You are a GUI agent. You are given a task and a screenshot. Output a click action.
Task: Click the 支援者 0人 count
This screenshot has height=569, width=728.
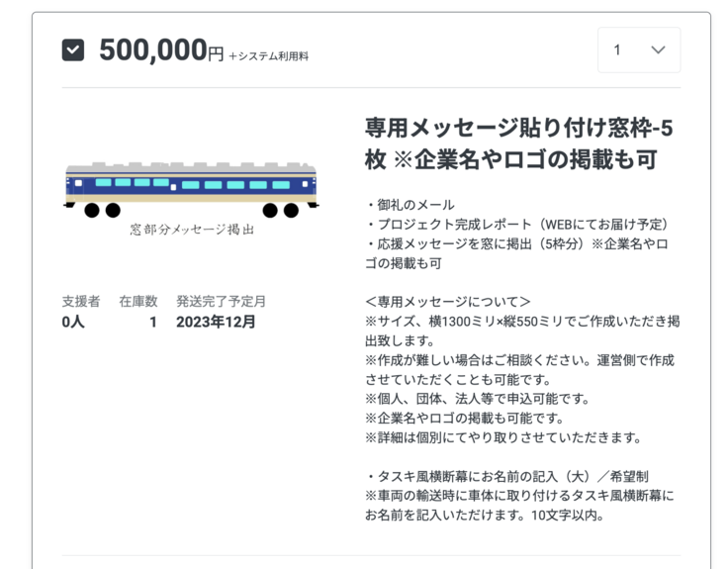coord(73,322)
